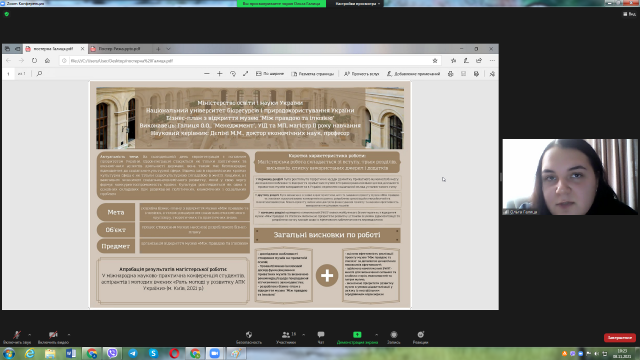Click green encryption shield icon in Zoom
The width and height of the screenshot is (640, 360).
(x=7, y=14)
